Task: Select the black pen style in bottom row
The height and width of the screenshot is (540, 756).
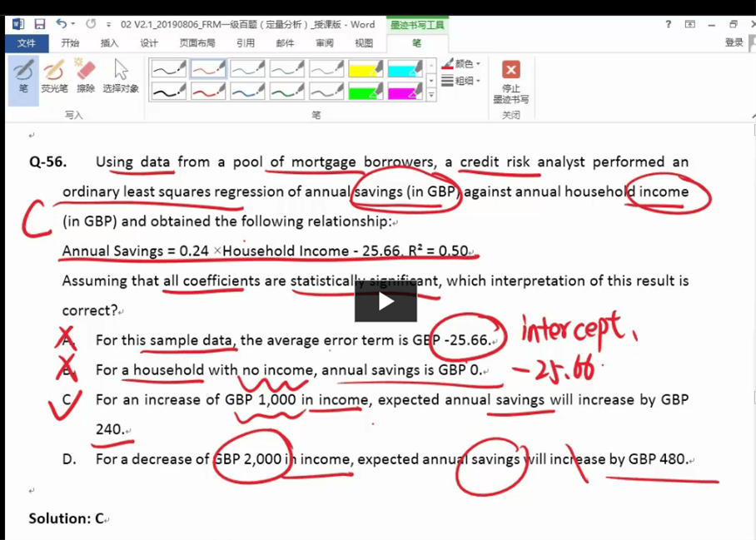Action: 168,91
